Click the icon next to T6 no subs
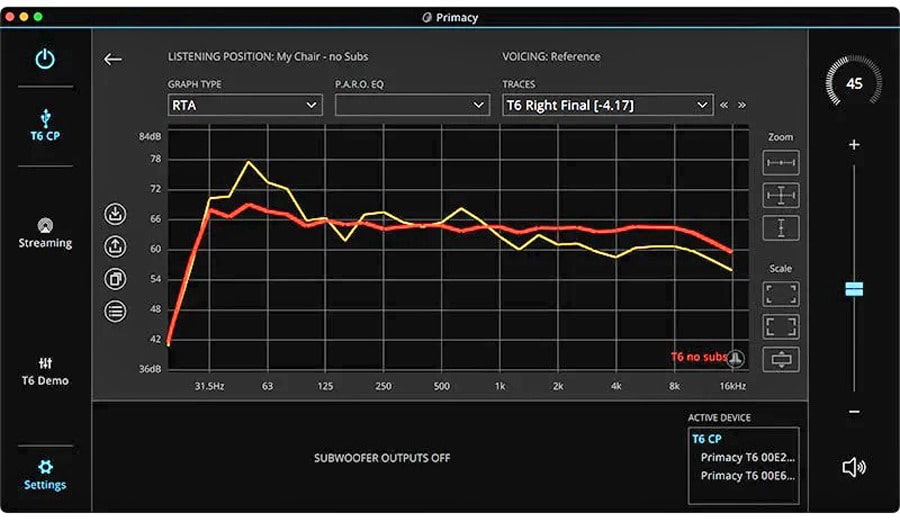The height and width of the screenshot is (522, 900). pos(736,358)
